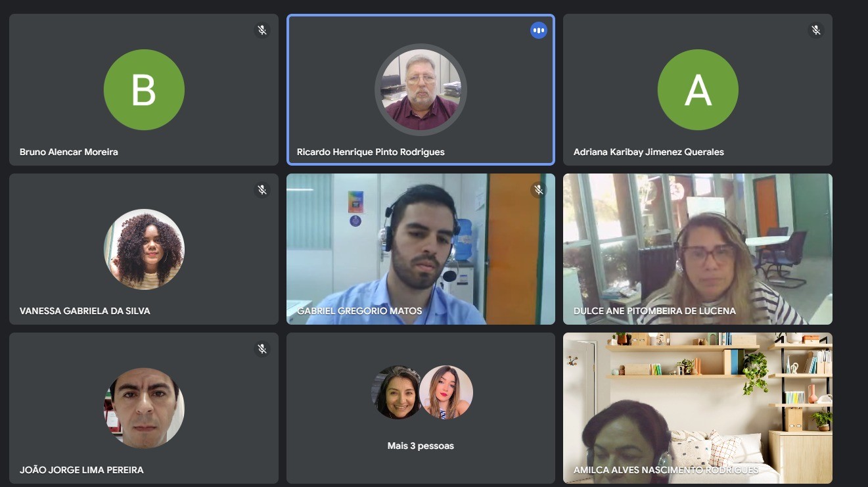Select Ricardo Henrique's round profile photo
Image resolution: width=868 pixels, height=487 pixels.
coord(421,89)
